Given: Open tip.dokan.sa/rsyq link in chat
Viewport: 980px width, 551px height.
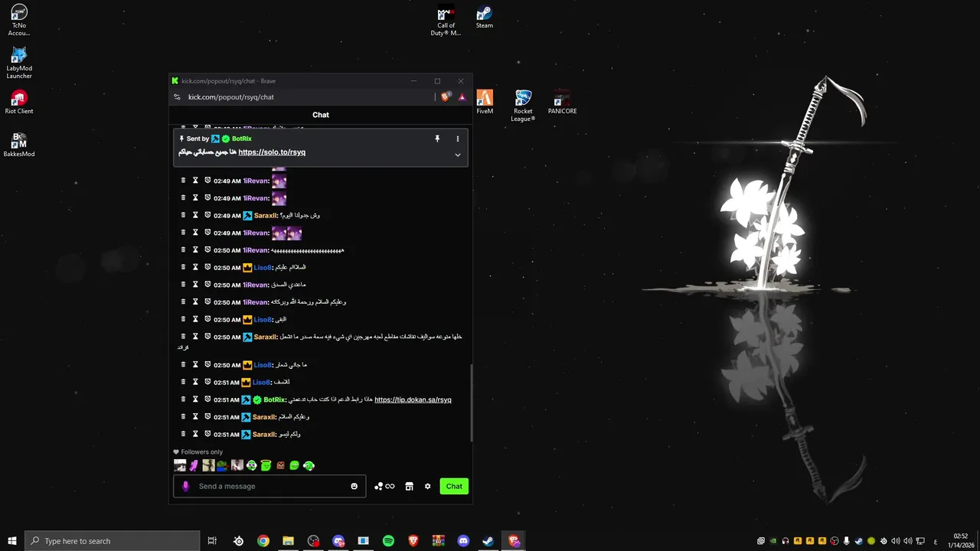Looking at the screenshot, I should tap(413, 399).
